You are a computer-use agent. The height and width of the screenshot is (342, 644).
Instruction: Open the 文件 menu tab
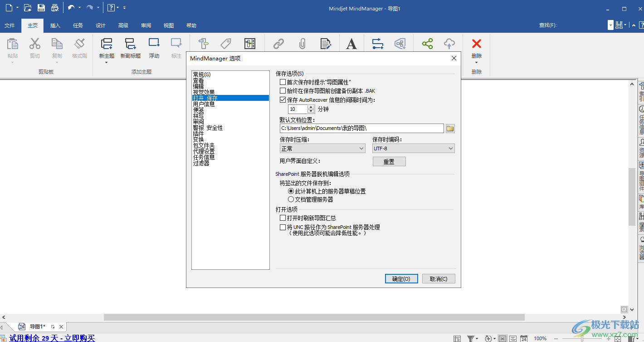10,25
